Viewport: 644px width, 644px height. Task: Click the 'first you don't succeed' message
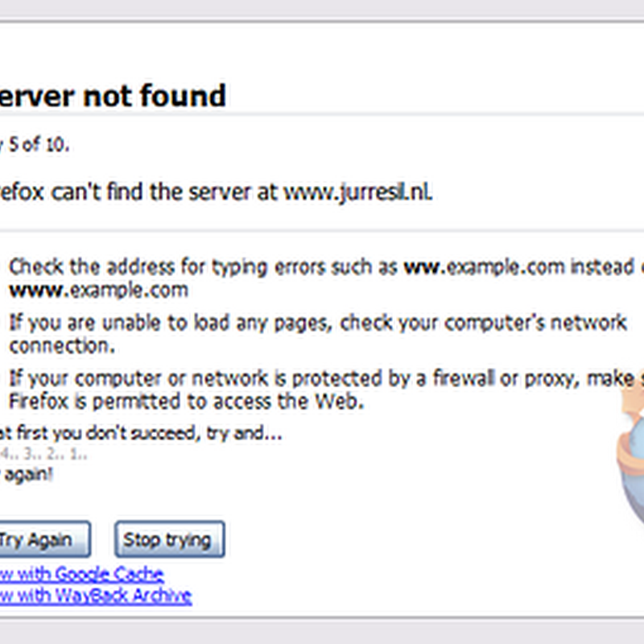(141, 433)
